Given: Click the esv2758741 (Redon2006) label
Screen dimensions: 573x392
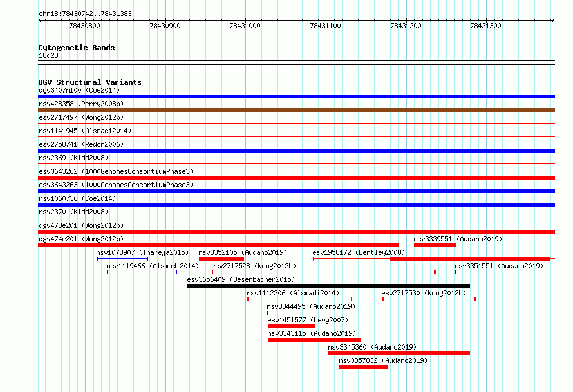Looking at the screenshot, I should pyautogui.click(x=81, y=144).
